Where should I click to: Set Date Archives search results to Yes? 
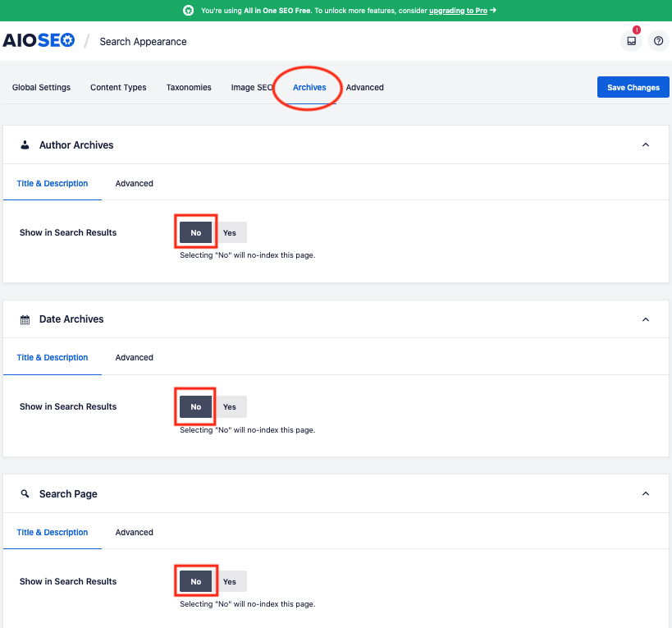(x=230, y=407)
